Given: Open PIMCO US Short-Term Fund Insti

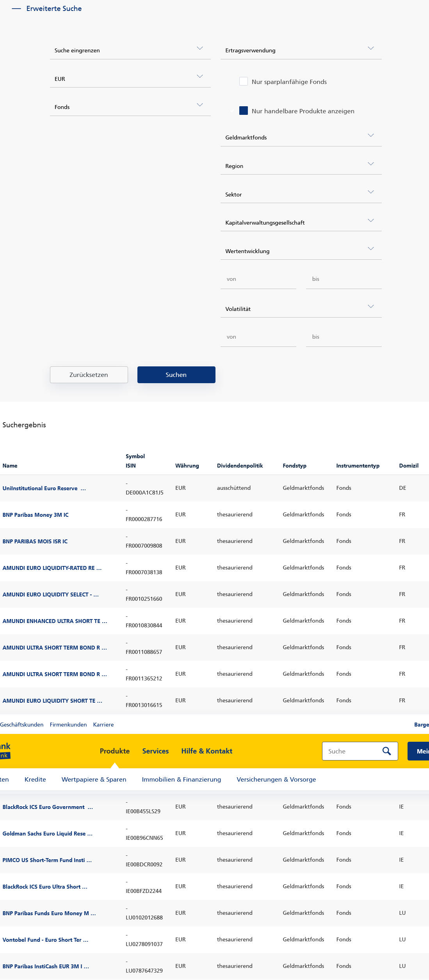Looking at the screenshot, I should pos(47,860).
